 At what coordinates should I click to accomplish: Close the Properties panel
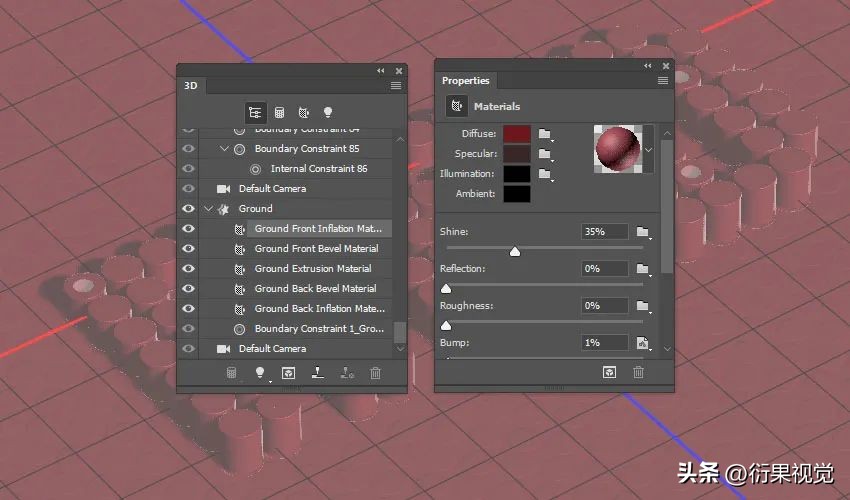(666, 66)
